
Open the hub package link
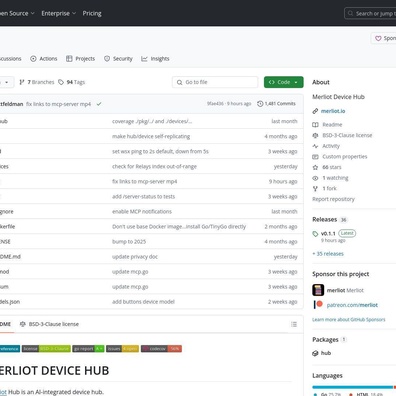point(326,353)
